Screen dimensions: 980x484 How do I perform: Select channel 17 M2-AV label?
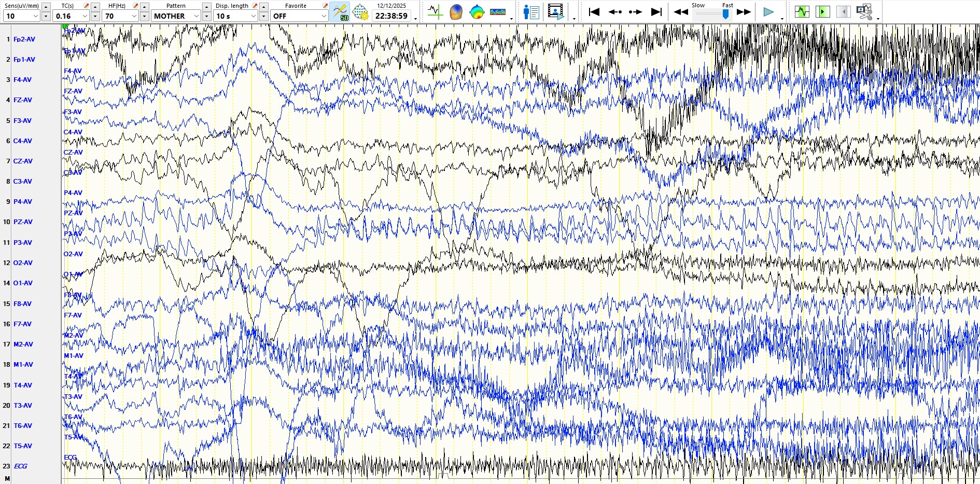[x=23, y=344]
